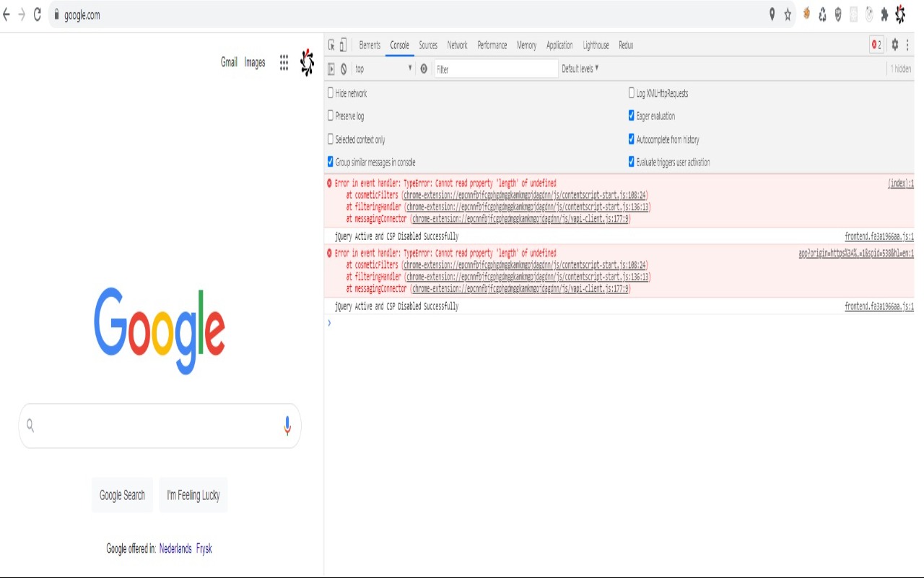Click I'm Feeling Lucky button

pyautogui.click(x=193, y=495)
